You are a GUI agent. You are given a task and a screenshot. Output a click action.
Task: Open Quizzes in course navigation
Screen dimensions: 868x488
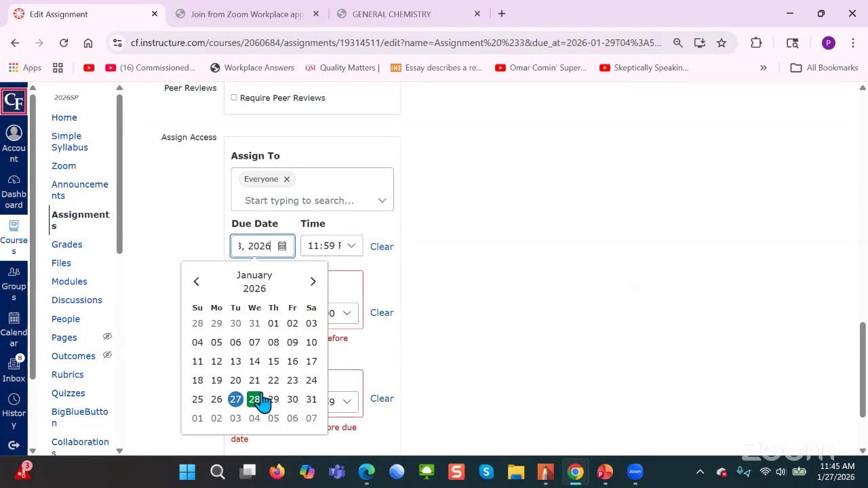tap(68, 393)
